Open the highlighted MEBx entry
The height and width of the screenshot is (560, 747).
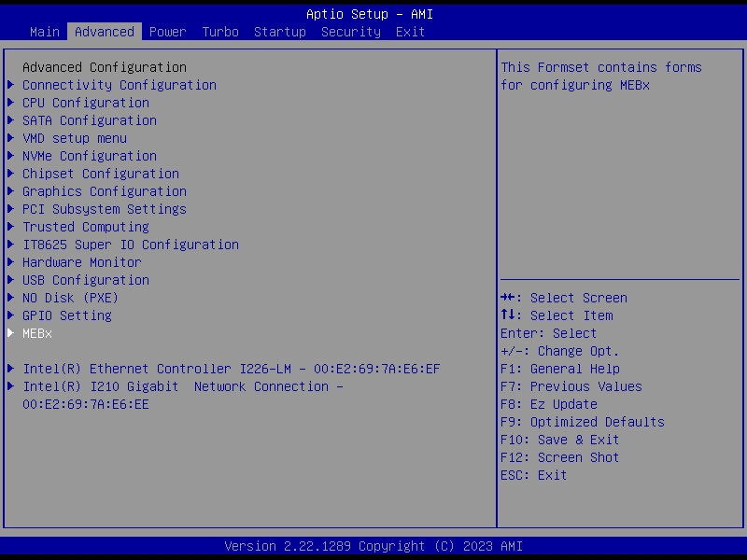click(37, 333)
